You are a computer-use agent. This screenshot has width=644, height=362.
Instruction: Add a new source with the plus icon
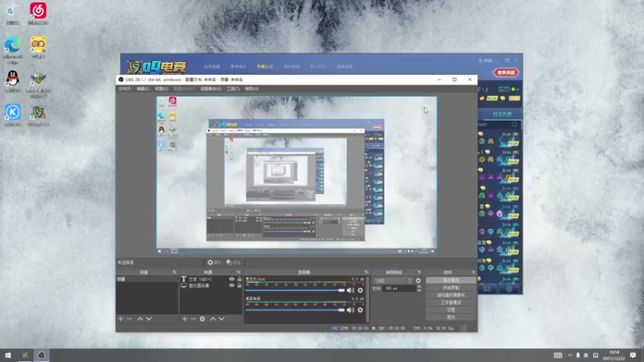(x=184, y=319)
